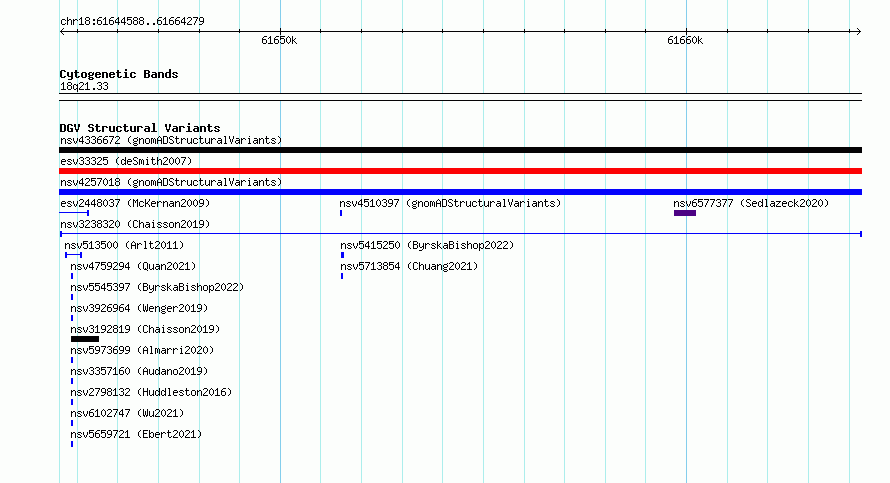Open nsv3192819 (Chaisson2019) label
The image size is (890, 483).
[x=145, y=329]
